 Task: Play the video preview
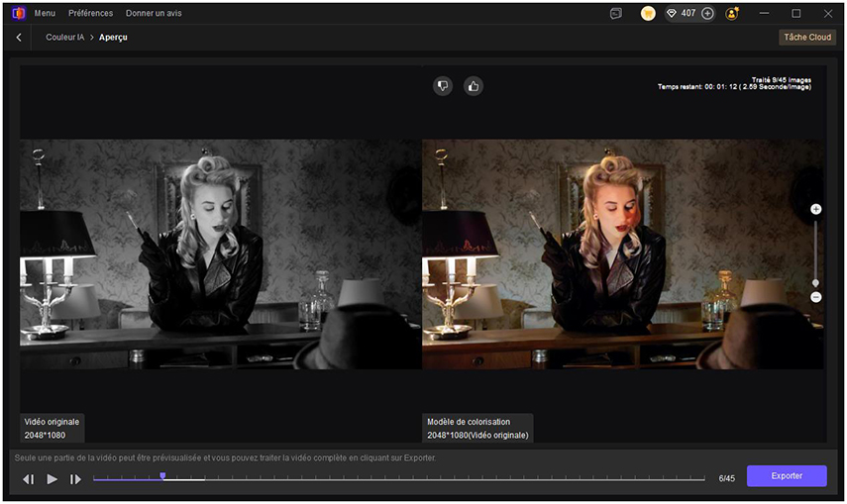(53, 479)
